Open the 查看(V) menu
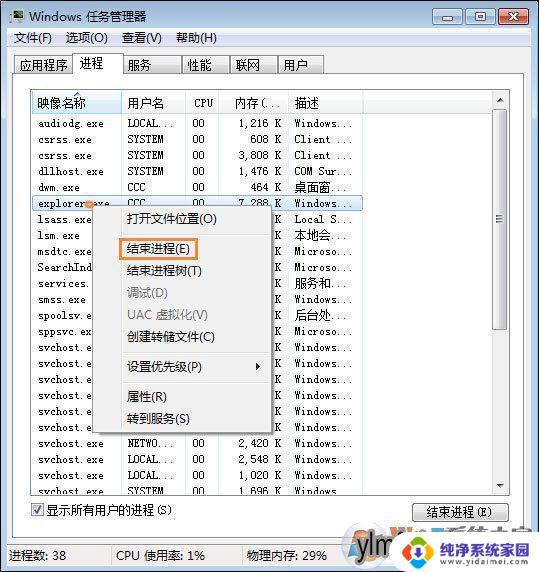The image size is (539, 572). point(141,38)
